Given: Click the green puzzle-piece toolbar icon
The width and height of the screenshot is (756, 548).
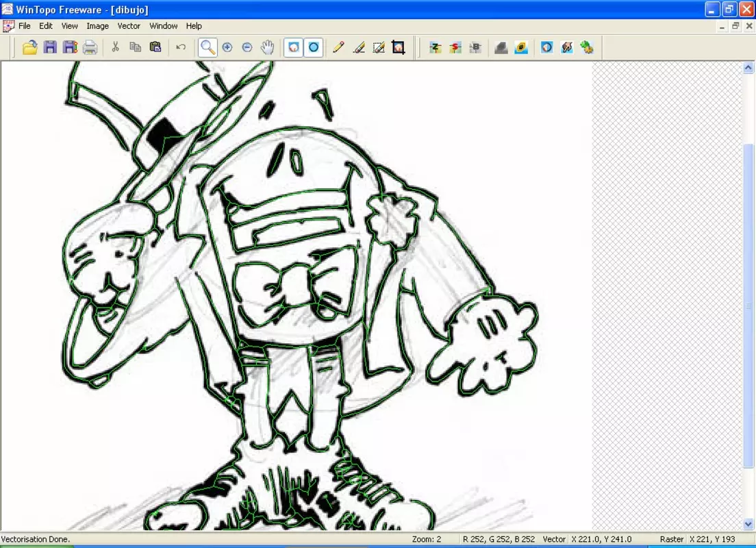Looking at the screenshot, I should coord(587,47).
